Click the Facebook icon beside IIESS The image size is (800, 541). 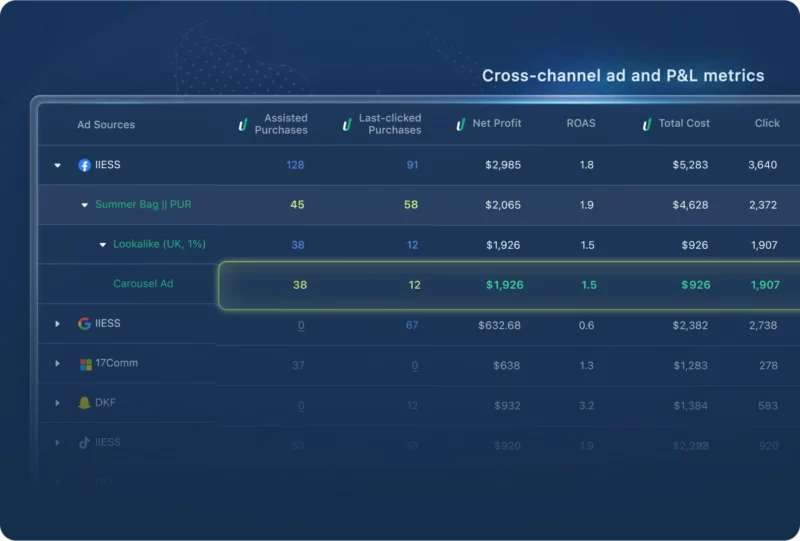pyautogui.click(x=85, y=165)
